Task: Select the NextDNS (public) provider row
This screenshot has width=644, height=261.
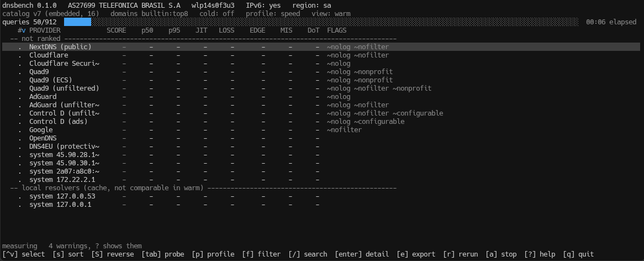Action: [321, 47]
